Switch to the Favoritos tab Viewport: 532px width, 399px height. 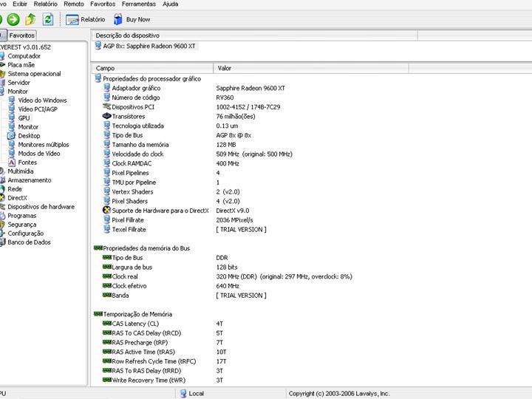tap(21, 35)
